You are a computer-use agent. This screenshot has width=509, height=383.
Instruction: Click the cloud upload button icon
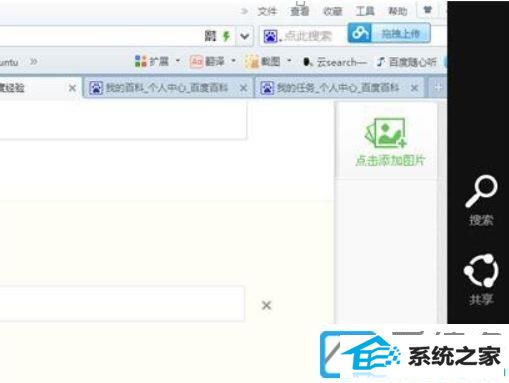pos(359,33)
